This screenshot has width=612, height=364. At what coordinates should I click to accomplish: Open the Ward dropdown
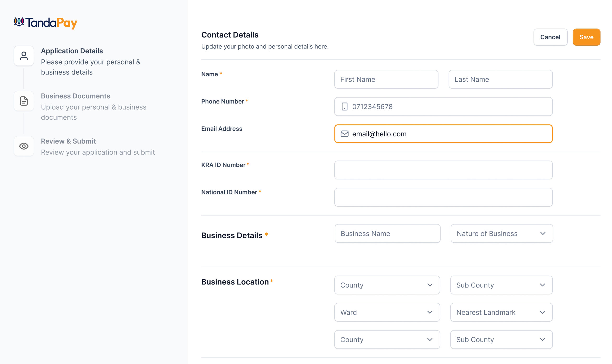pyautogui.click(x=387, y=312)
